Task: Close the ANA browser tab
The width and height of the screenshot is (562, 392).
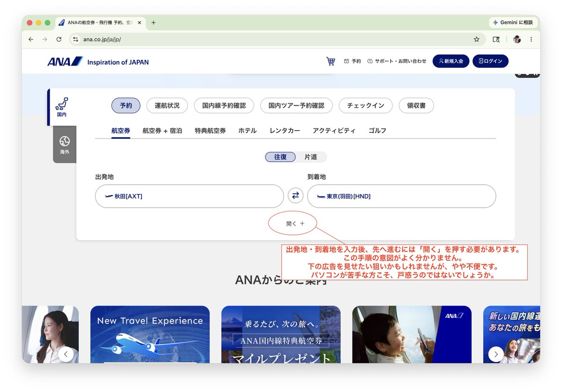Action: point(140,22)
